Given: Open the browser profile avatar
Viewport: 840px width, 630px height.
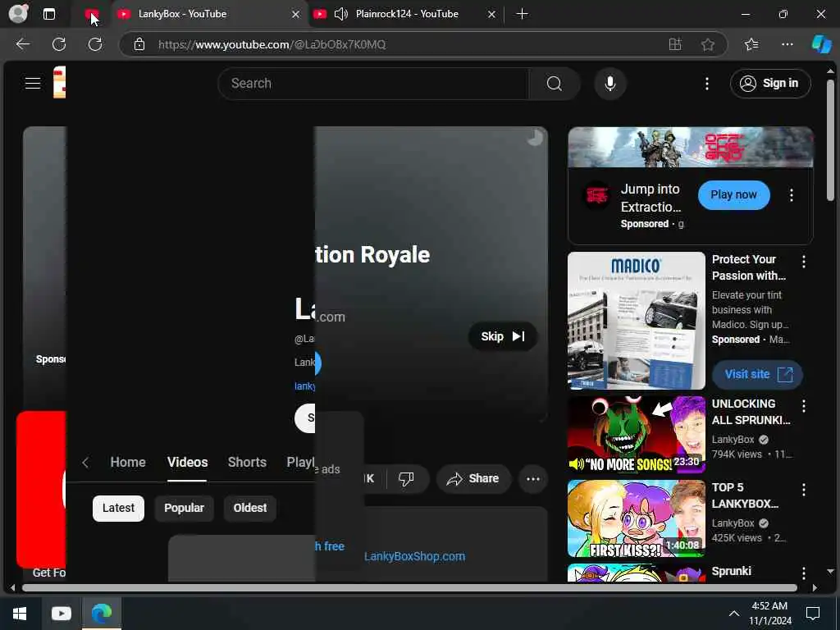Looking at the screenshot, I should tap(18, 14).
